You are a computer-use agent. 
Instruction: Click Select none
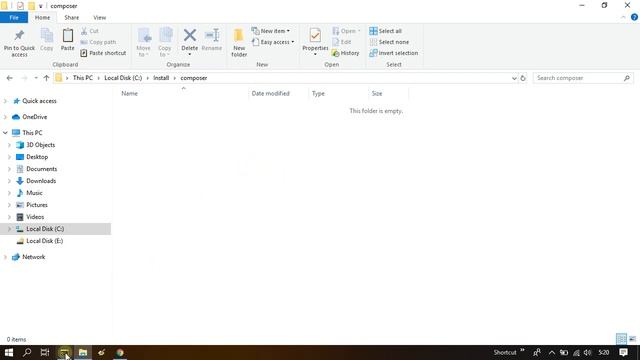tap(389, 42)
